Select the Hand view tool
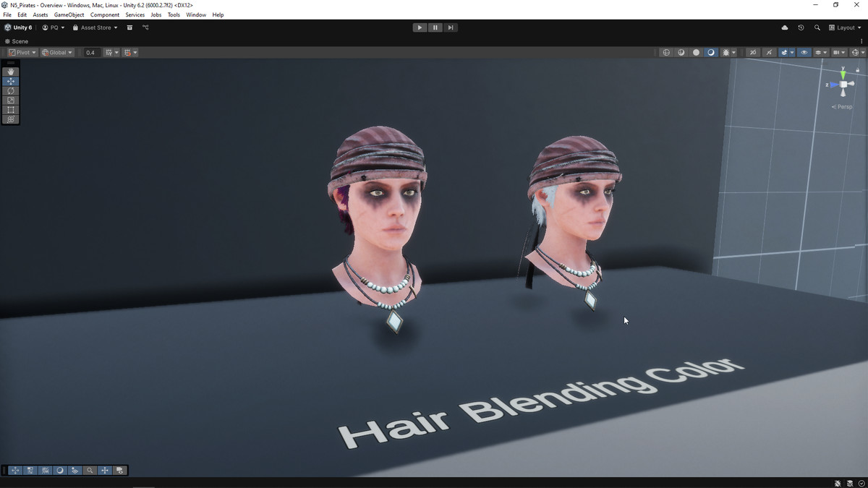 [11, 72]
